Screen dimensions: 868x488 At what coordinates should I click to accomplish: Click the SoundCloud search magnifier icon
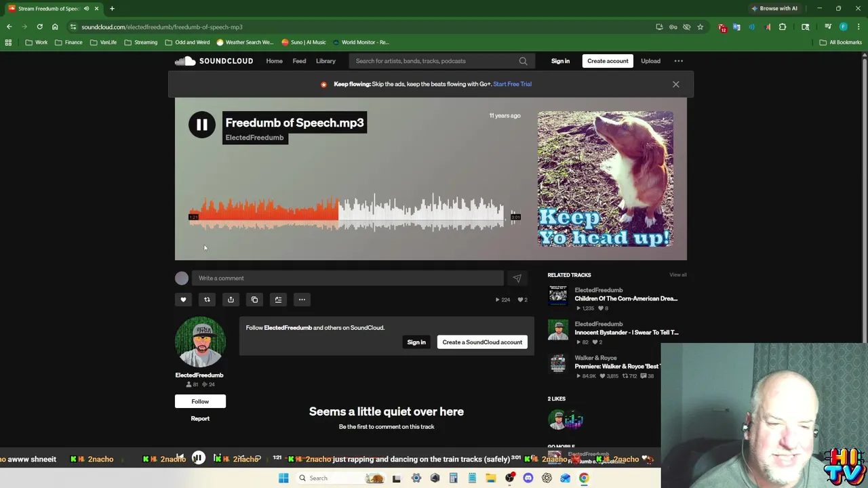[x=523, y=61]
